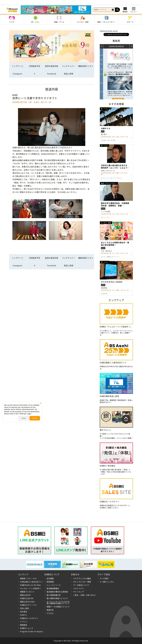
Task: Open bottom 見逃し配信 navigation link
Action: click(68, 265)
